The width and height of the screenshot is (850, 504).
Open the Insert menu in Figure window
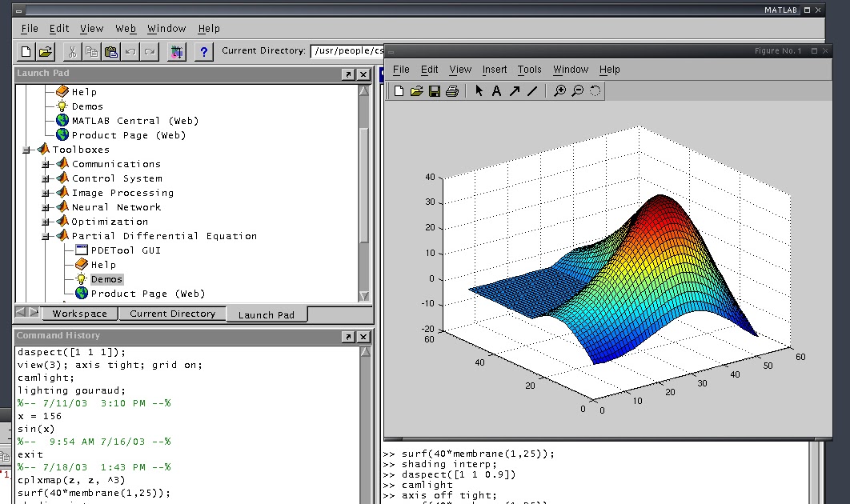point(494,70)
